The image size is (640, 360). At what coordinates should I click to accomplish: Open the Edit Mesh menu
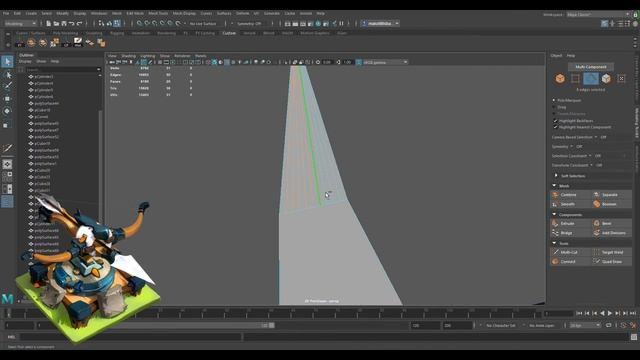(x=135, y=13)
